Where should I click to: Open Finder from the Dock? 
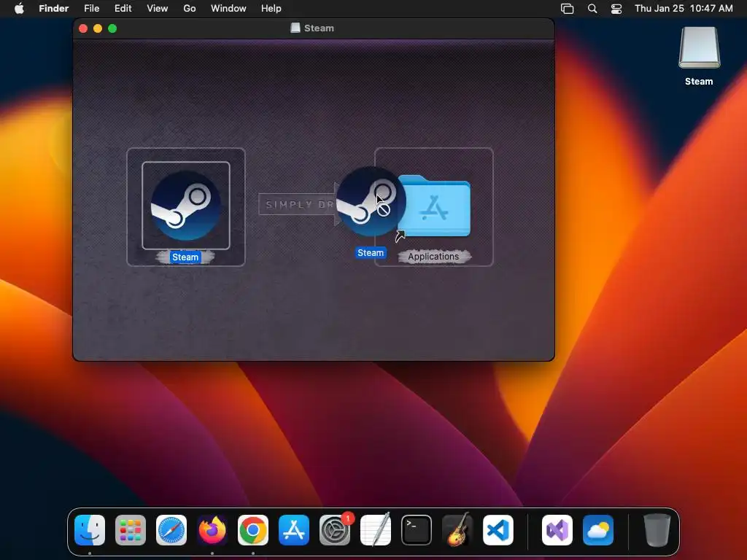(90, 530)
